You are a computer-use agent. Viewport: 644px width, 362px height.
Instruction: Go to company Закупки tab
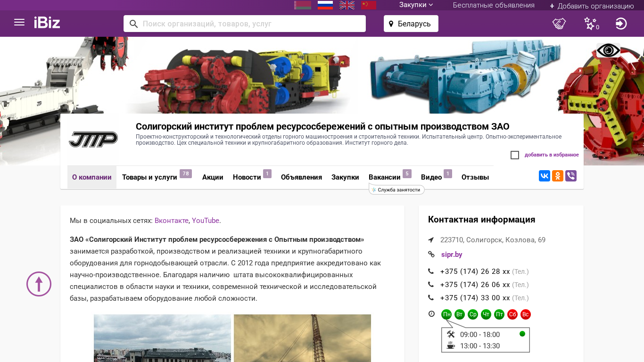(345, 177)
